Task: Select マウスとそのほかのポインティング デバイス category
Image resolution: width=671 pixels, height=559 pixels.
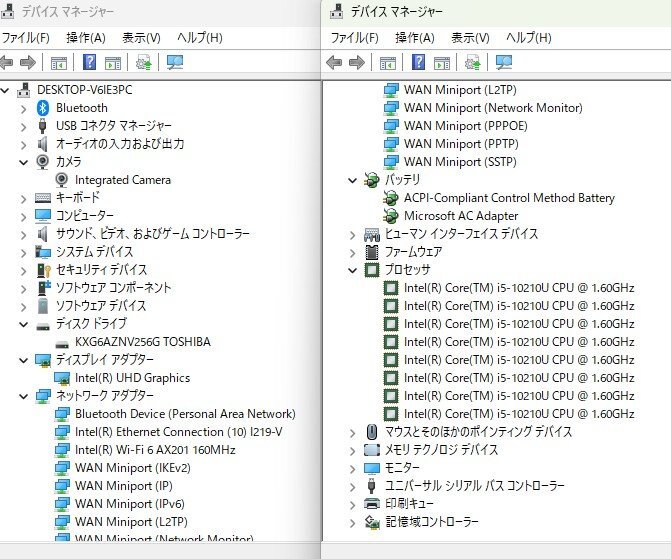Action: point(478,431)
